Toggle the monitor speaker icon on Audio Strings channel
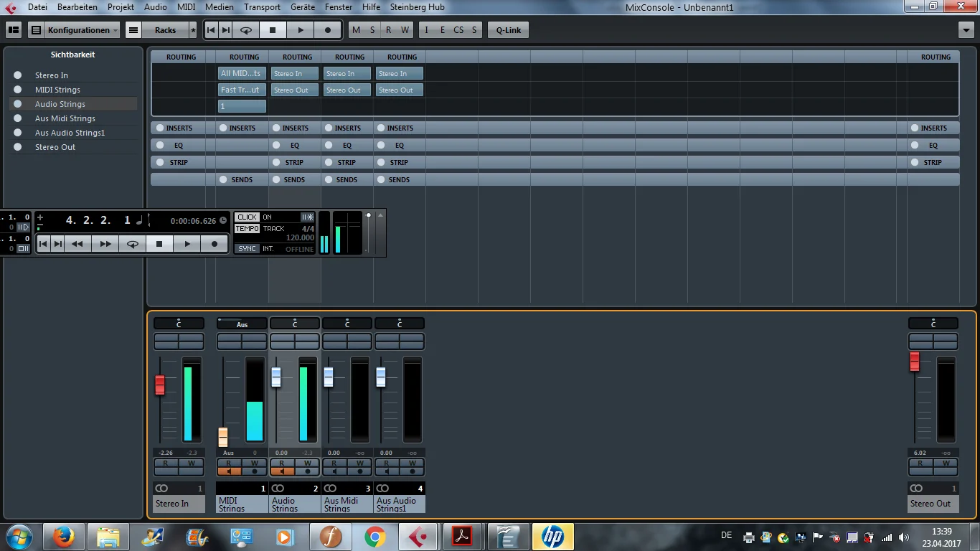The height and width of the screenshot is (551, 980). coord(282,471)
